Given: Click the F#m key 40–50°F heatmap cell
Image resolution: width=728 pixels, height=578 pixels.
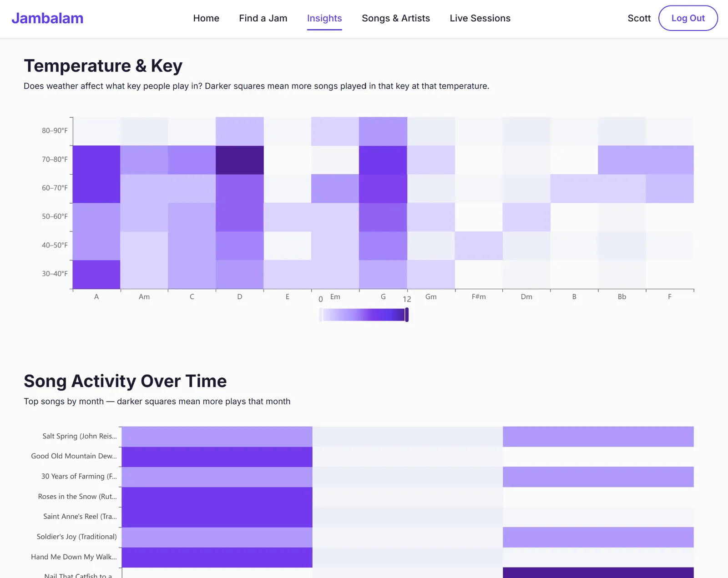Looking at the screenshot, I should point(479,246).
